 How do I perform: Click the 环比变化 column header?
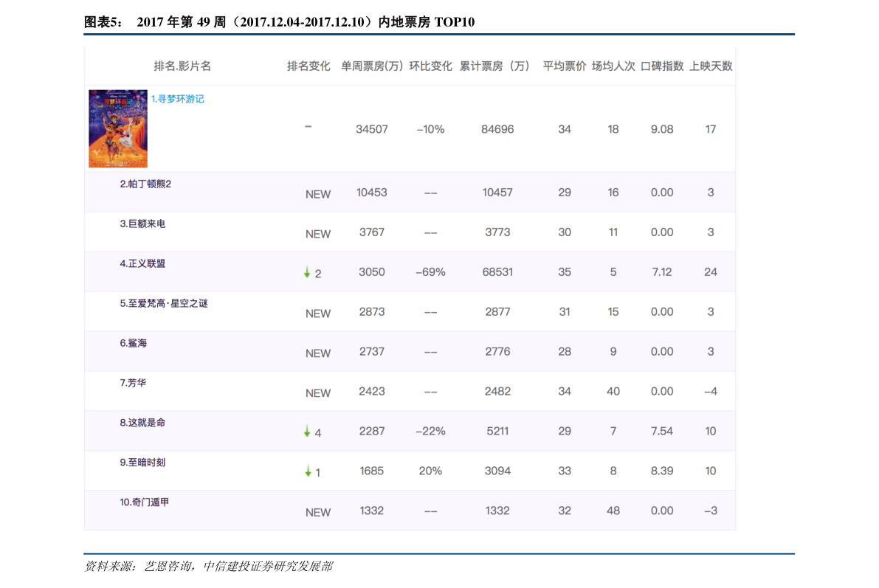coord(430,66)
